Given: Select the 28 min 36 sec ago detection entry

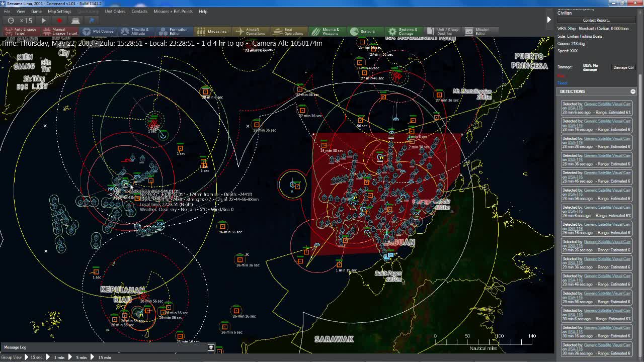Looking at the screenshot, I should click(x=596, y=159).
